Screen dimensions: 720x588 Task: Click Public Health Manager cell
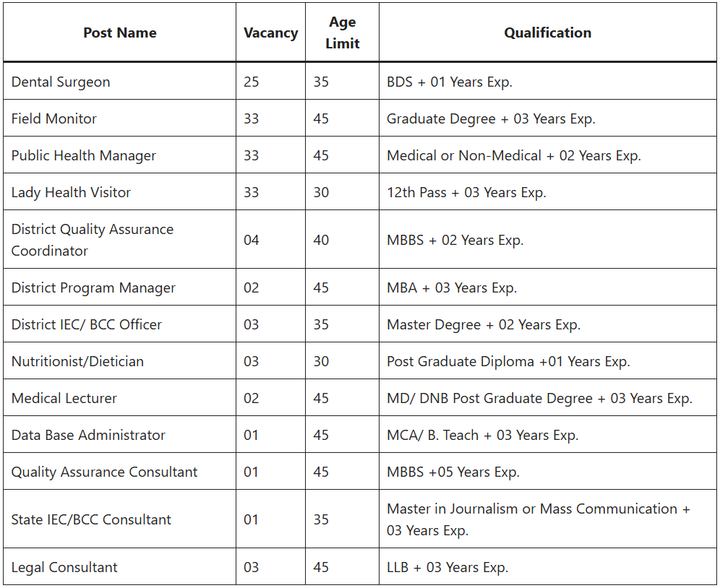[84, 155]
